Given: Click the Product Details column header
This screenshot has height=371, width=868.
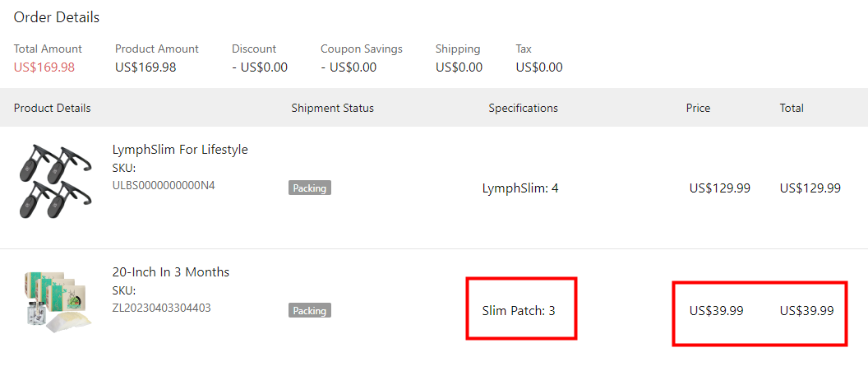Looking at the screenshot, I should 53,108.
